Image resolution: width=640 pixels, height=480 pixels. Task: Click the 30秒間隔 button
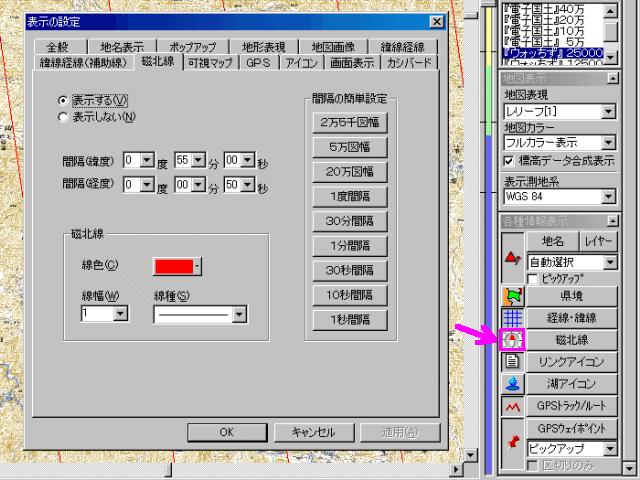pyautogui.click(x=350, y=270)
